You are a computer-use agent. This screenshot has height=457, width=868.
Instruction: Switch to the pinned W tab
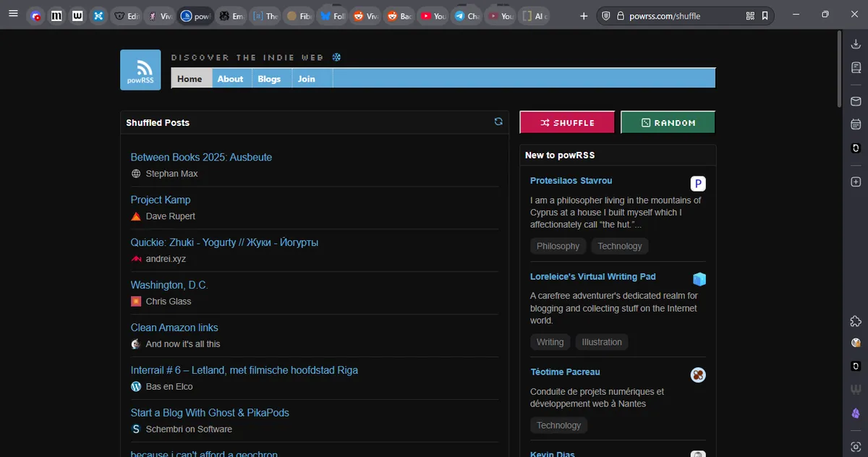click(x=77, y=16)
